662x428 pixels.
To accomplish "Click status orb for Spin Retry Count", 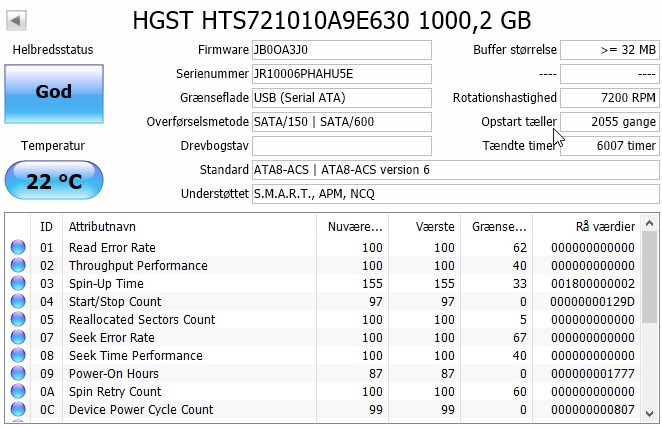I will pyautogui.click(x=18, y=391).
